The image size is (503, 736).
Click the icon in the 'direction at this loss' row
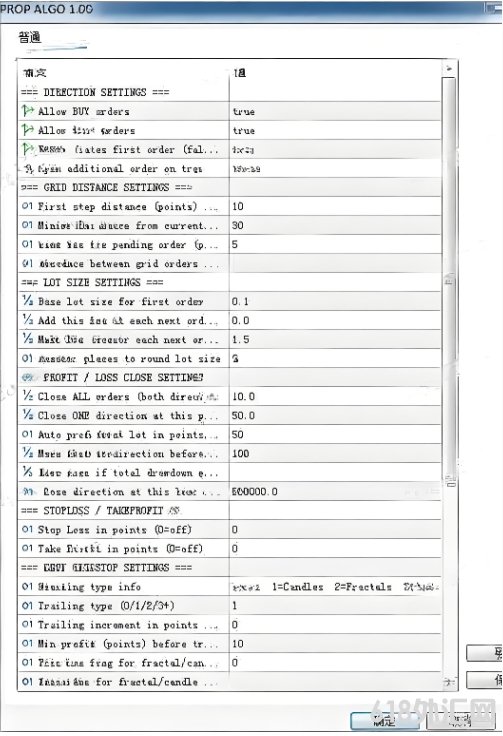29,491
